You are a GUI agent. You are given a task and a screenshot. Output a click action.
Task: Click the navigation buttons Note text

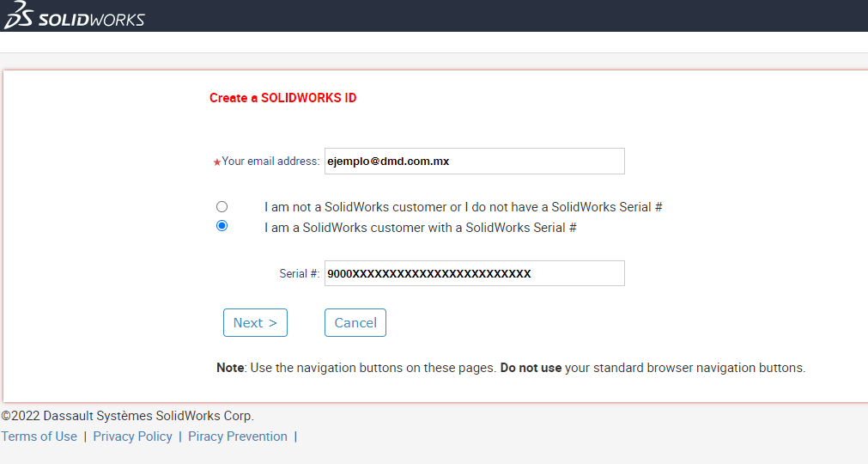pos(511,368)
